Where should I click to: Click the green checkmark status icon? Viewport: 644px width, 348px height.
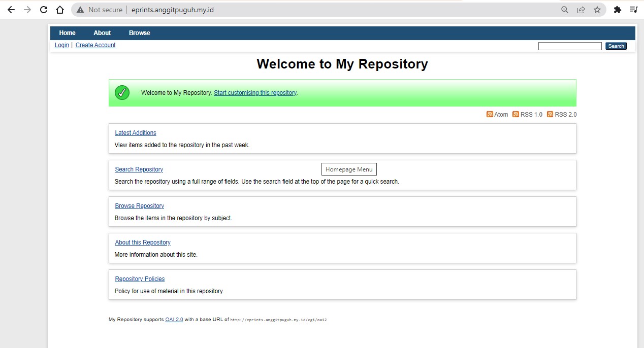(122, 93)
